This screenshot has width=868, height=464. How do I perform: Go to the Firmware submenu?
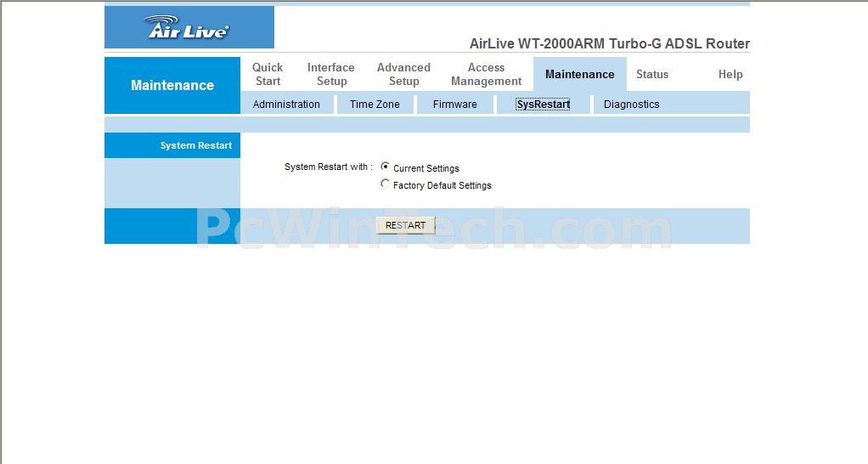click(x=455, y=104)
